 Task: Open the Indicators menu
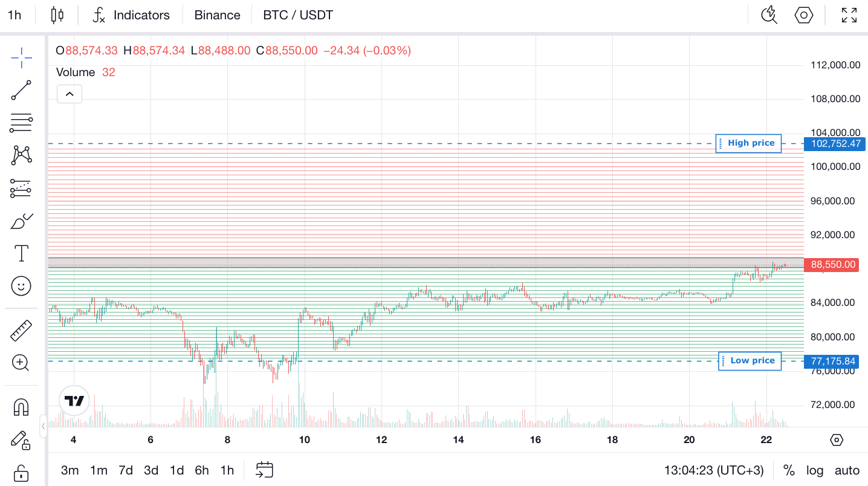(131, 15)
